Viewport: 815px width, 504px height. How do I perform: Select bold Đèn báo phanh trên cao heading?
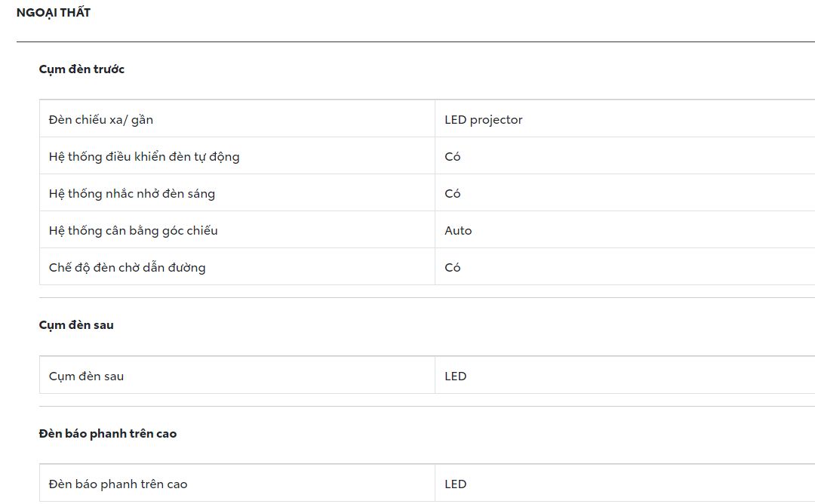click(108, 434)
